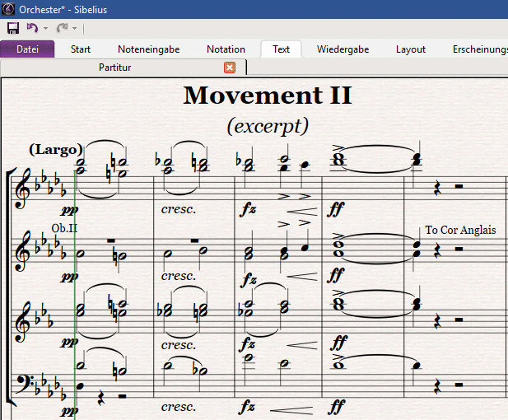
Task: Open the Redo history dropdown arrow
Action: tap(75, 29)
